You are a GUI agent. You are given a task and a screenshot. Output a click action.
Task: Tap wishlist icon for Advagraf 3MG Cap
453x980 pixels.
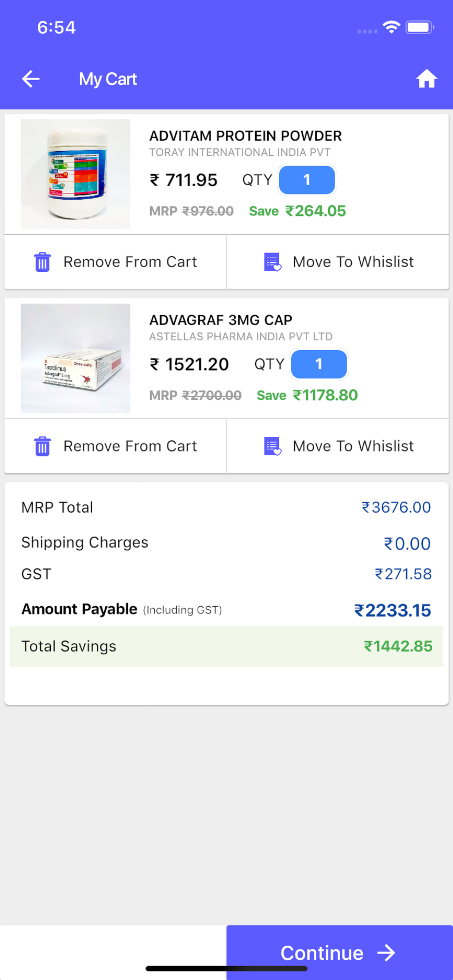272,446
